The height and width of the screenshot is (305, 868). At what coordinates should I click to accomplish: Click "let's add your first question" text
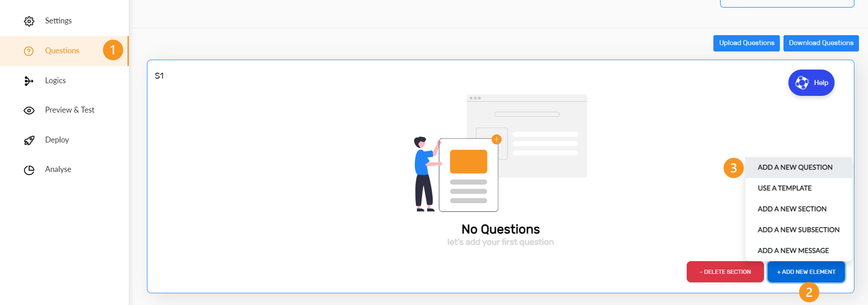coord(500,242)
